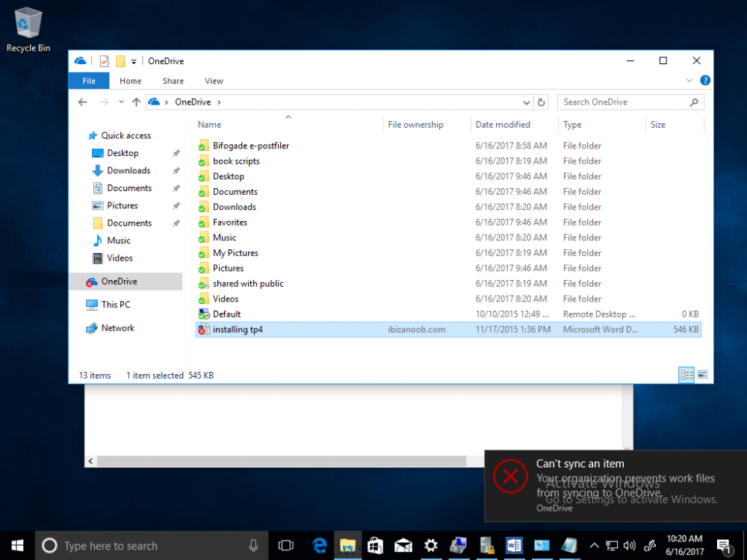Click the Cortana microphone icon
Viewport: 747px width, 560px height.
click(x=253, y=546)
